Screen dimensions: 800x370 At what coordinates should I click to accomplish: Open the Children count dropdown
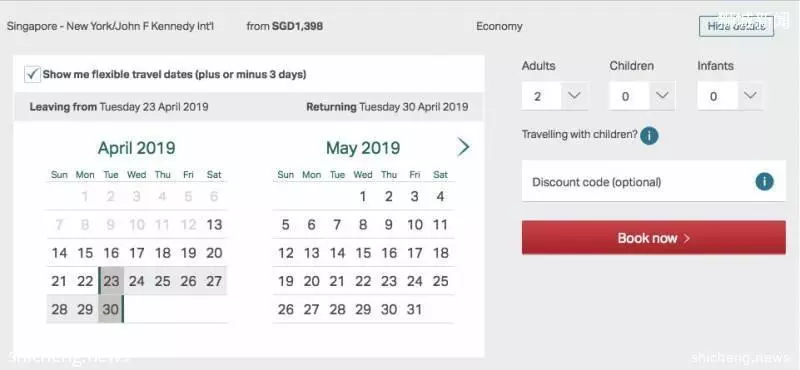(x=642, y=96)
